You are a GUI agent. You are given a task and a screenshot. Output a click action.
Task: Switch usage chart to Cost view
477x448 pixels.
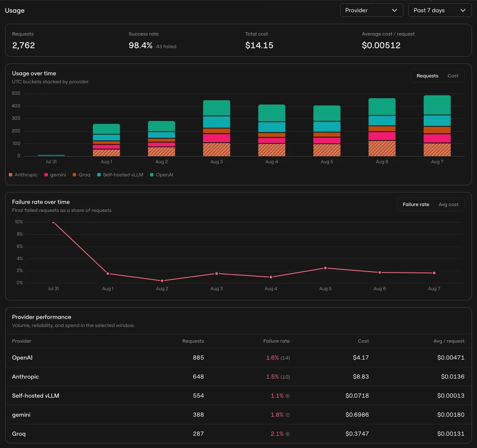coord(452,76)
